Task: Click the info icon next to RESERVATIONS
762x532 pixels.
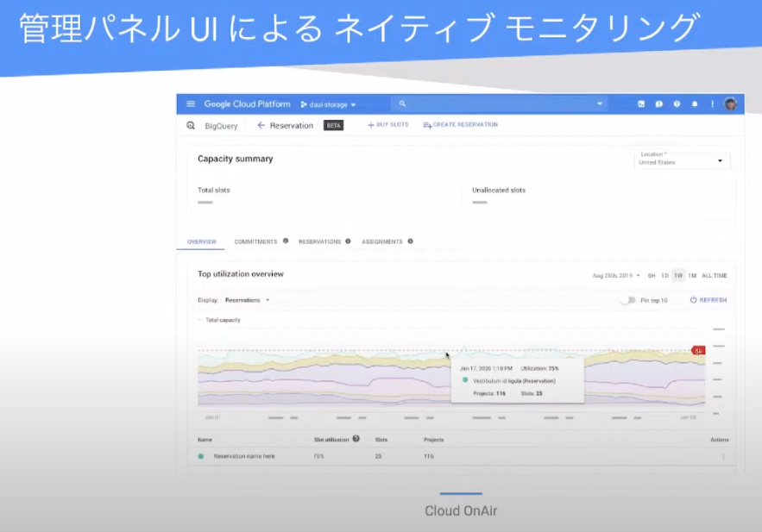Action: pyautogui.click(x=348, y=241)
